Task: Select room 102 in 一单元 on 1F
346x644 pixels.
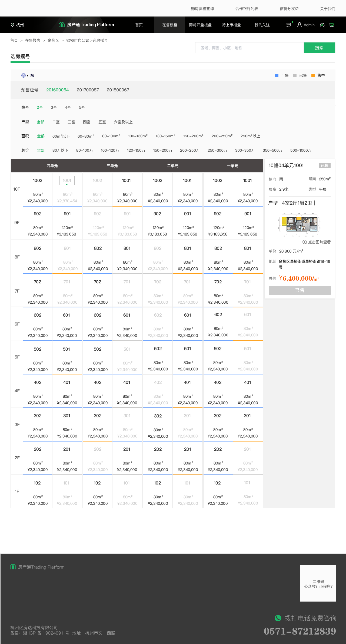Action: tap(218, 491)
